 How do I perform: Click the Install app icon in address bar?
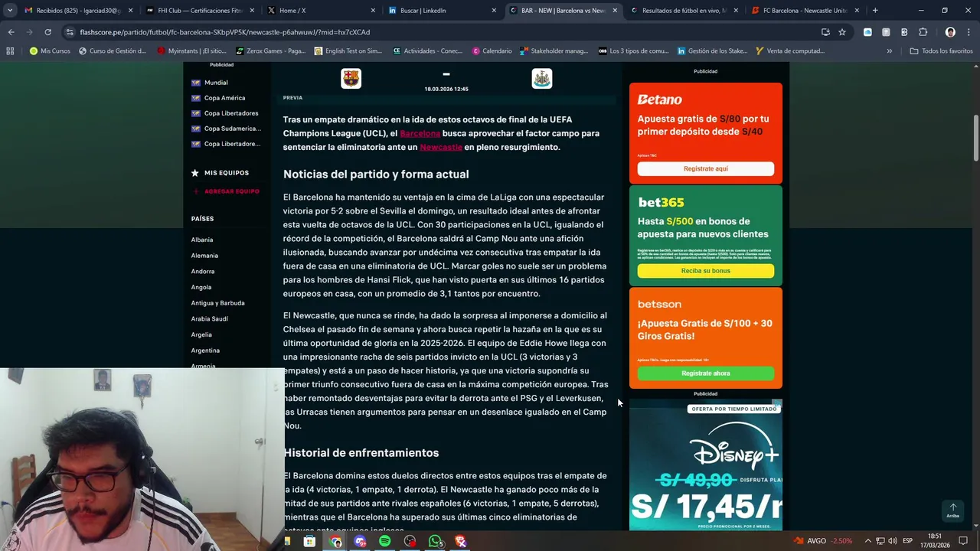tap(825, 32)
